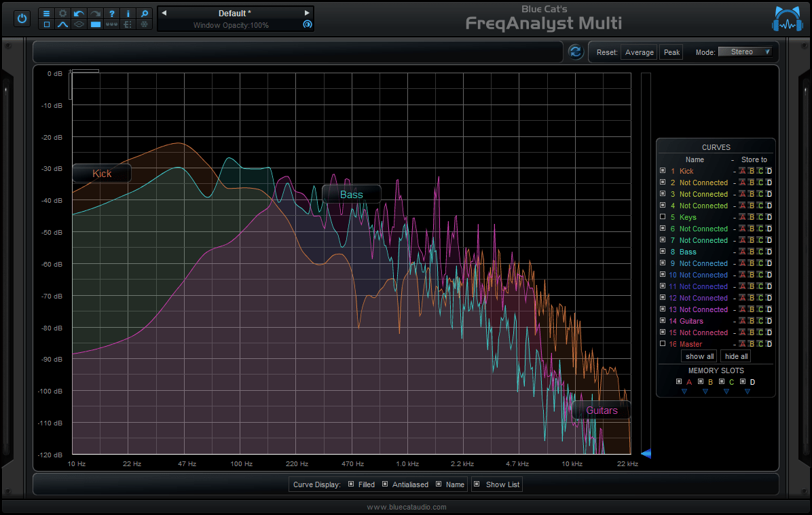
Task: Select the Peak reset button
Action: (671, 52)
